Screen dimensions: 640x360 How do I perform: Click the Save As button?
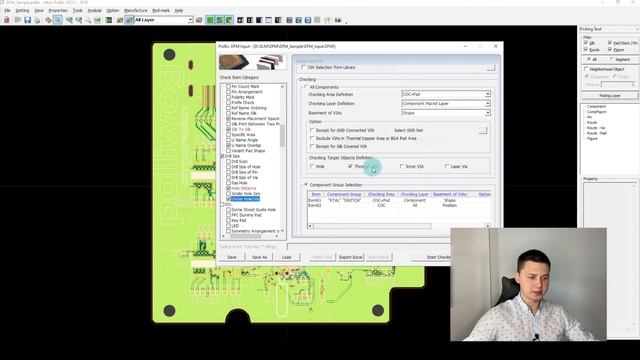[x=260, y=257]
